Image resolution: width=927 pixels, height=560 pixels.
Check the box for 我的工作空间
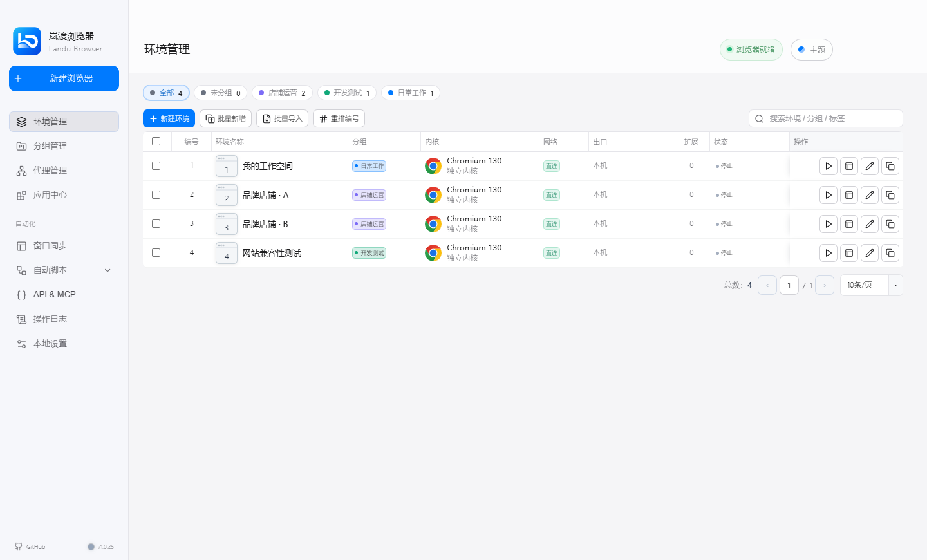156,166
